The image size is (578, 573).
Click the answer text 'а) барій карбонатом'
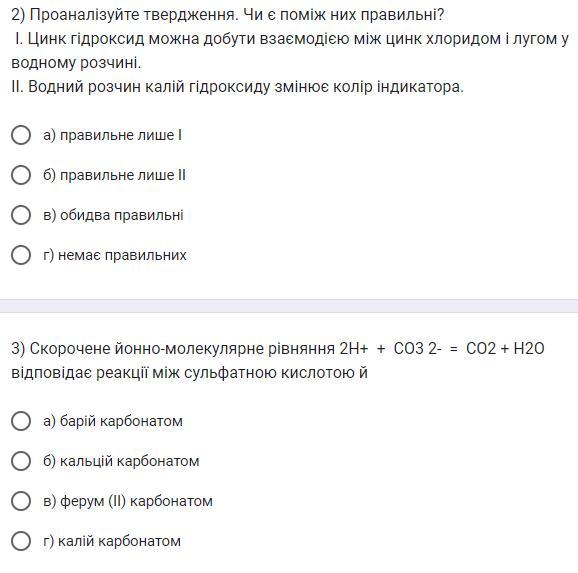pyautogui.click(x=113, y=421)
